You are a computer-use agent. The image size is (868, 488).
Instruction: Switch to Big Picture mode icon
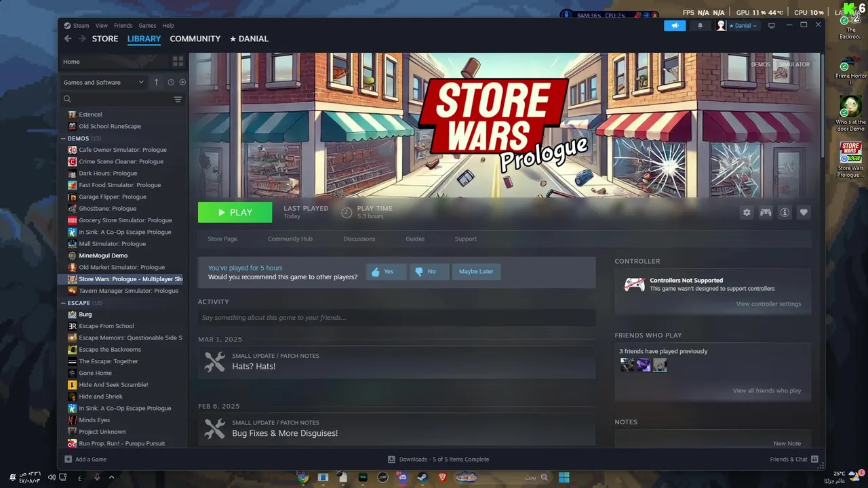tap(771, 26)
